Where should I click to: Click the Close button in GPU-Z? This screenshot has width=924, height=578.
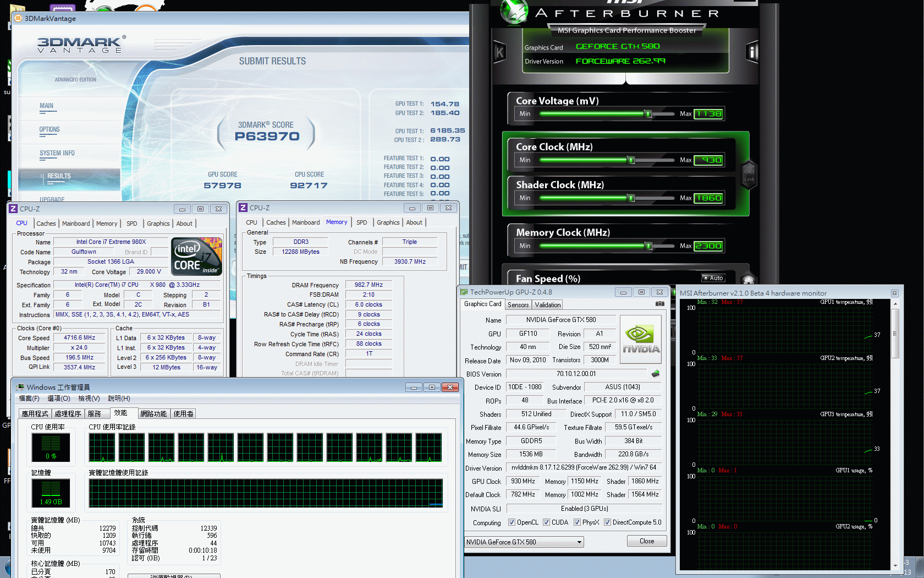[x=646, y=541]
